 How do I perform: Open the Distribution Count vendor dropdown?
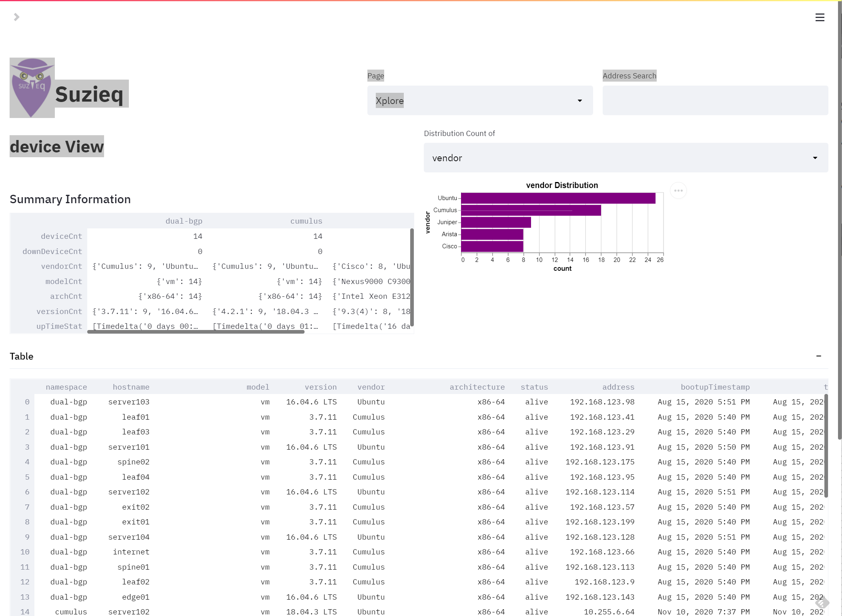pos(625,158)
